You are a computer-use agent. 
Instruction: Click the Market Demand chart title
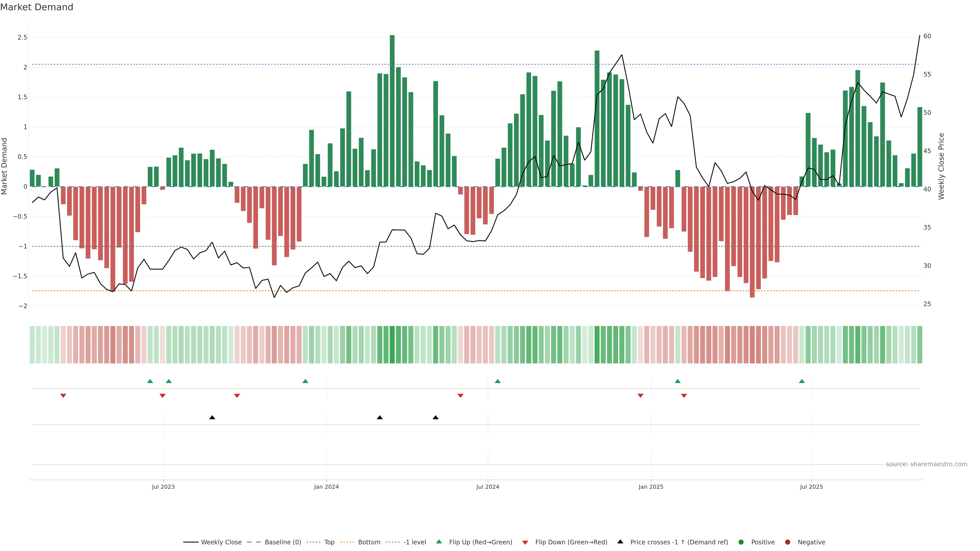[x=36, y=7]
